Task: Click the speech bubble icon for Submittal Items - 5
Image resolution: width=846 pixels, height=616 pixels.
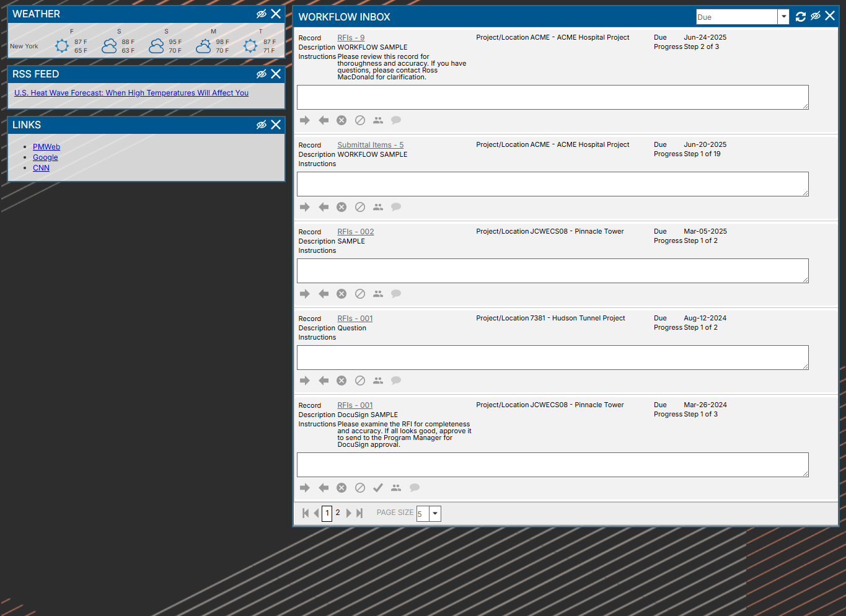Action: 396,207
